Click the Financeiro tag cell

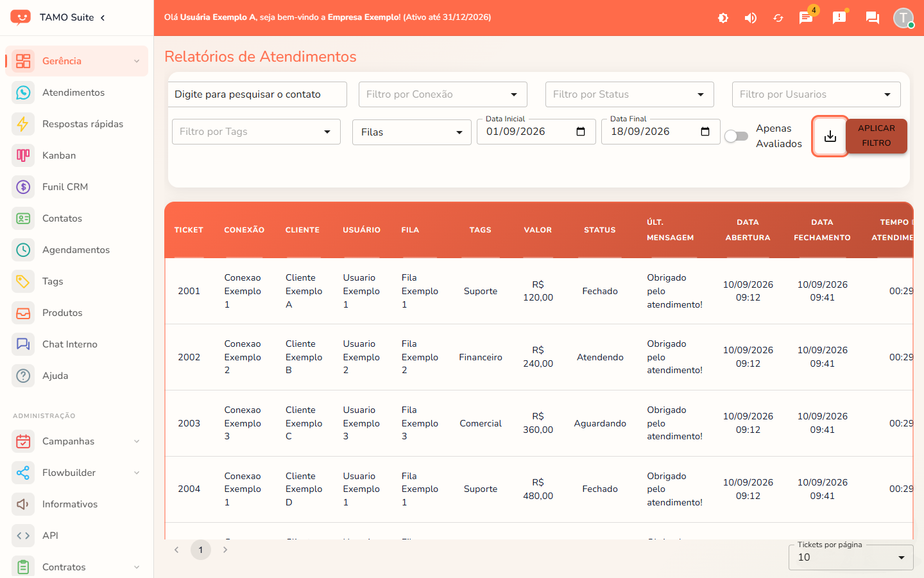coord(481,358)
